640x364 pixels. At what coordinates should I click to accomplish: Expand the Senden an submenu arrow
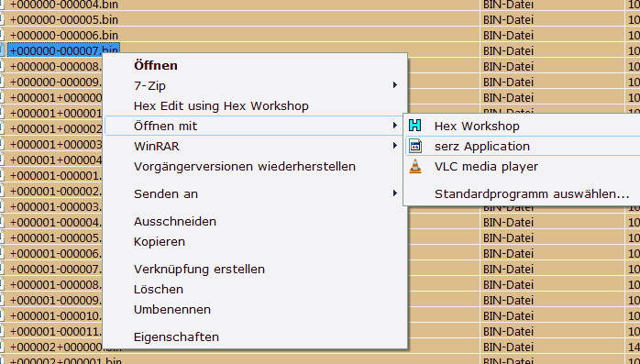coord(394,193)
